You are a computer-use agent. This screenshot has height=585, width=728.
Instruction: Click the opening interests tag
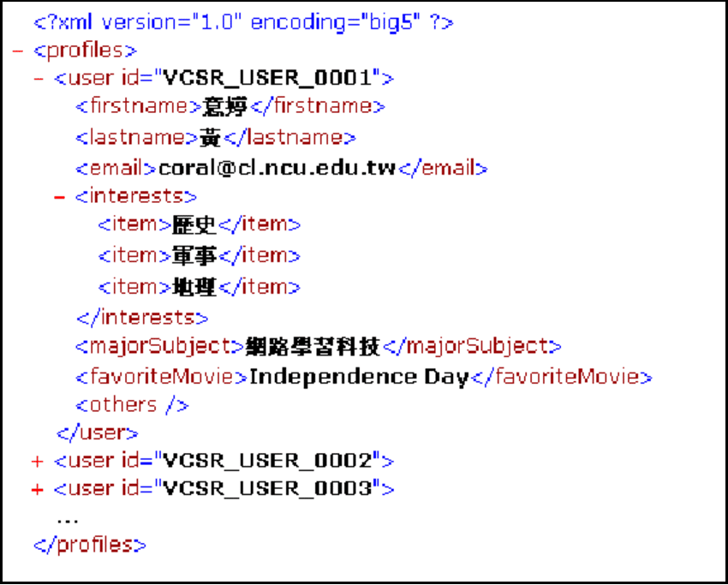coord(136,196)
